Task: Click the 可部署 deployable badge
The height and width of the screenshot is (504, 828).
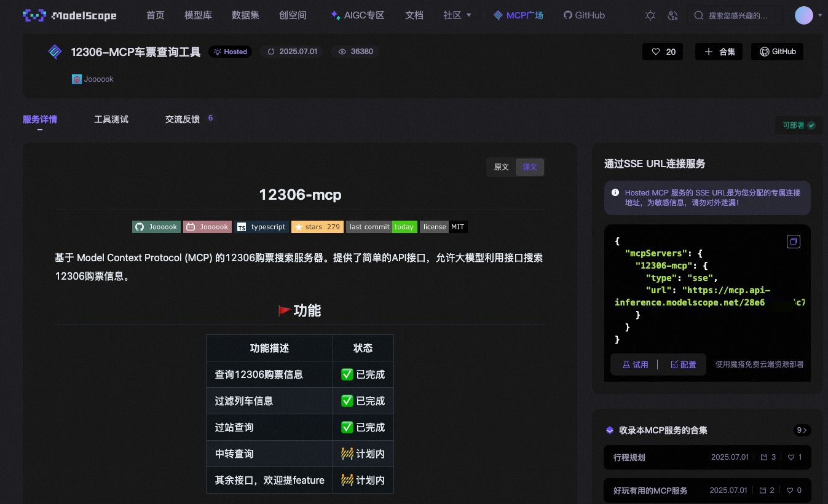Action: (x=798, y=125)
